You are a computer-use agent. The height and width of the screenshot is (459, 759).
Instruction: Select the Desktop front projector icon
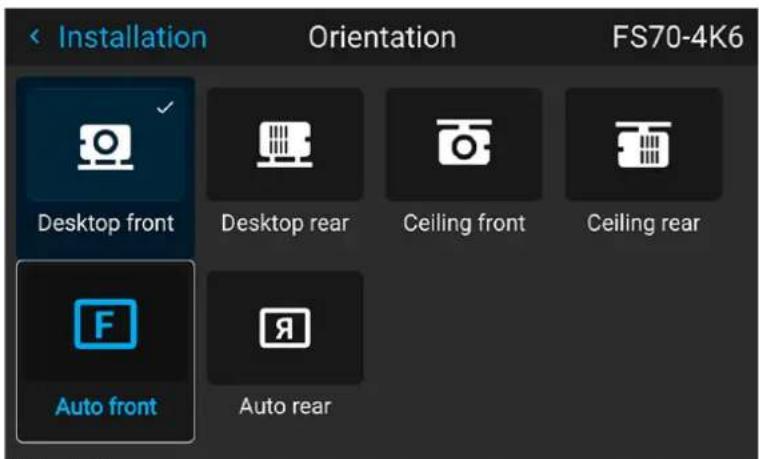[x=106, y=147]
